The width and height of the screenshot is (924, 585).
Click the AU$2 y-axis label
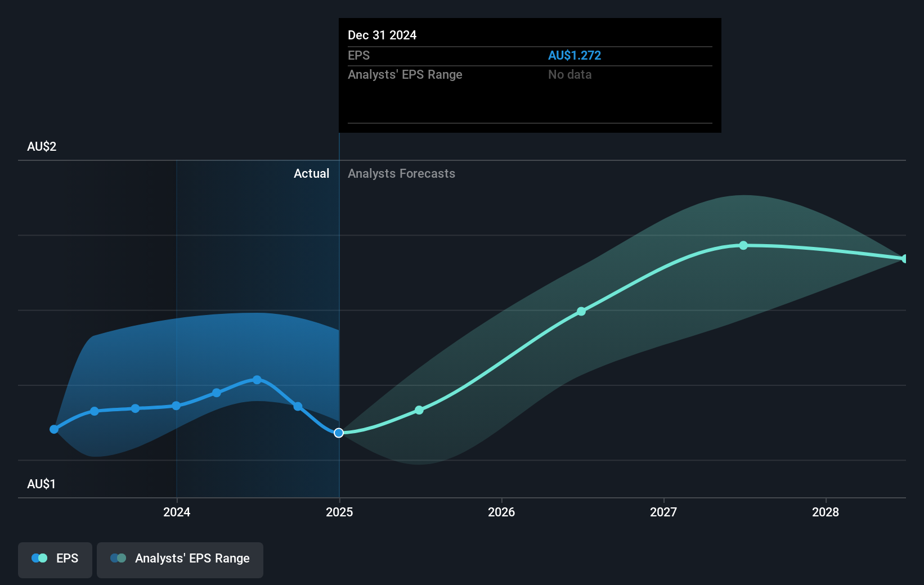[42, 146]
